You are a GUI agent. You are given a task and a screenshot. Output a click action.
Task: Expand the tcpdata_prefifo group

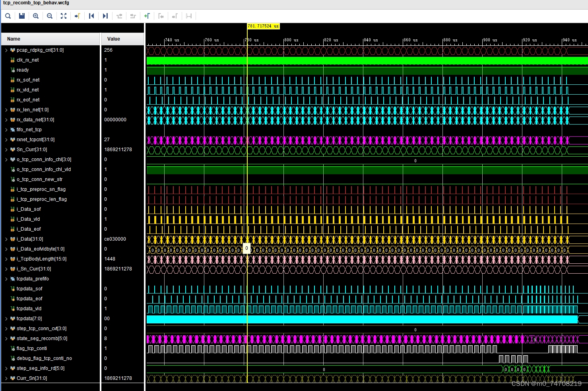(6, 279)
